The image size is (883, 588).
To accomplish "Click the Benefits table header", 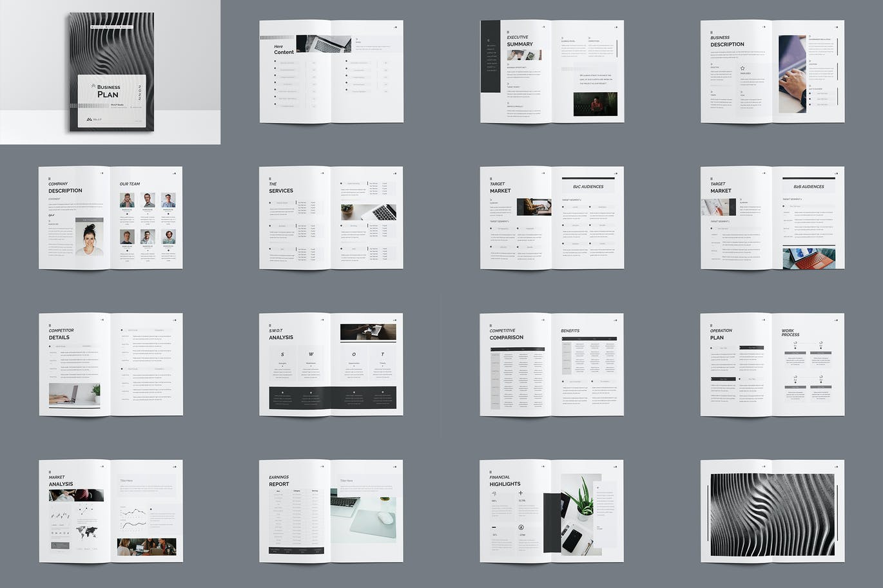I will tap(588, 339).
